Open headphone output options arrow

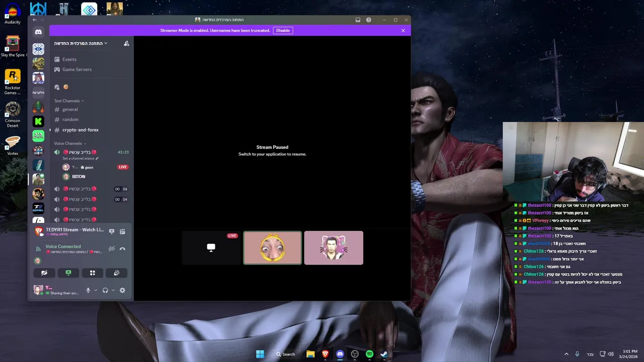[x=113, y=290]
